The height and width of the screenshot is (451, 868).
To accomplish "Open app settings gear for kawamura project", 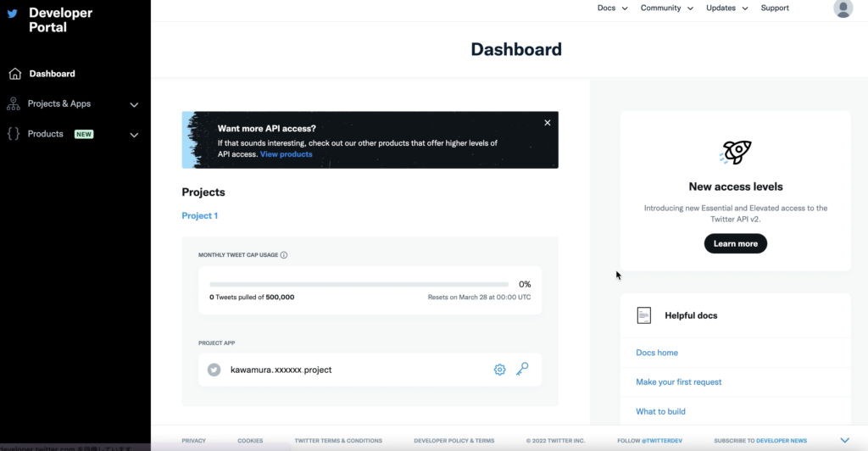I will tap(499, 370).
